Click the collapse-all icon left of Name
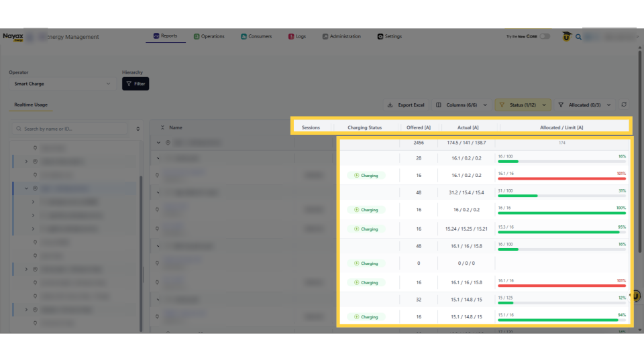Image resolution: width=644 pixels, height=362 pixels. point(162,127)
